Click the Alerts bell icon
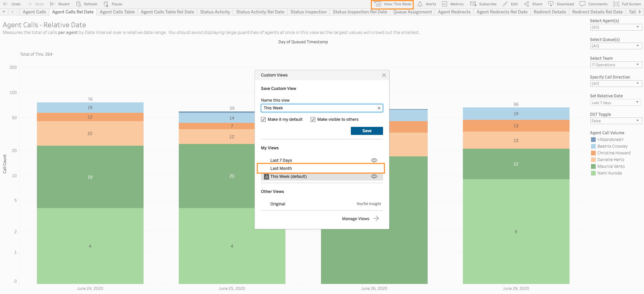The image size is (644, 294). pyautogui.click(x=420, y=4)
